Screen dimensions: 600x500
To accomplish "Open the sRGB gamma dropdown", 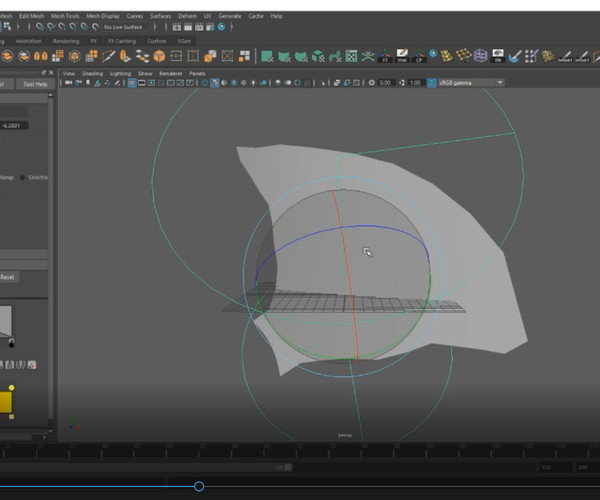I will pos(471,83).
